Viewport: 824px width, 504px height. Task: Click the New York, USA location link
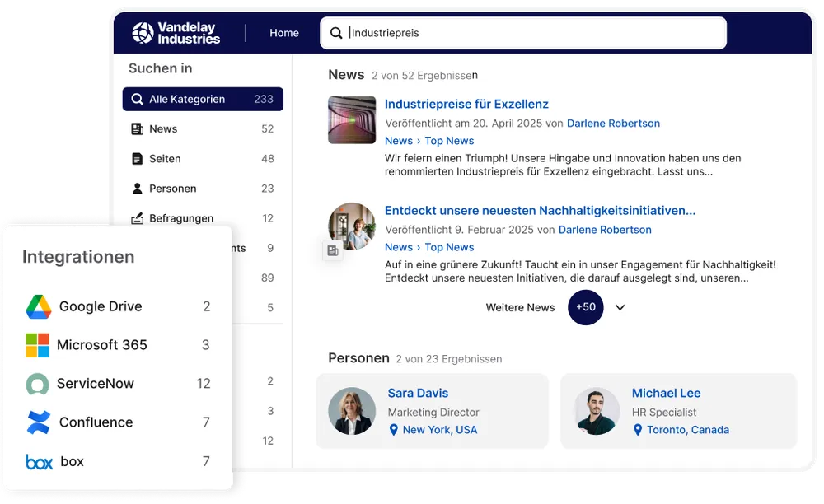[x=440, y=430]
